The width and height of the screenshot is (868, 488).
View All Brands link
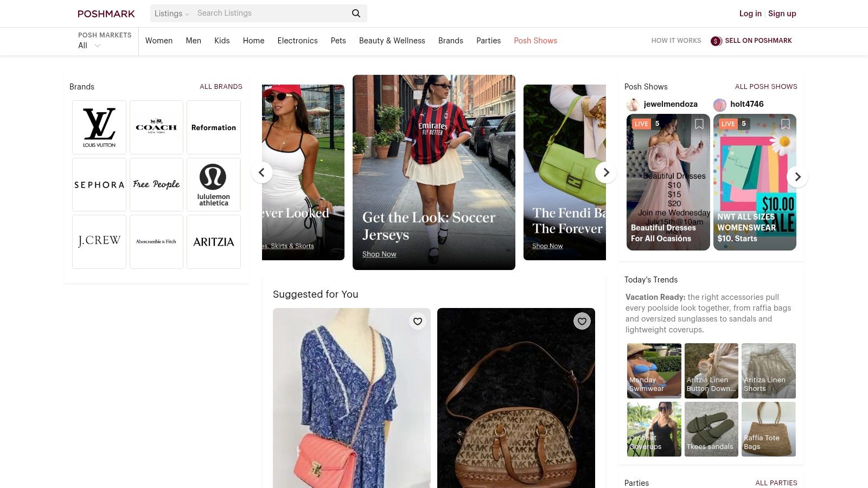(x=221, y=87)
